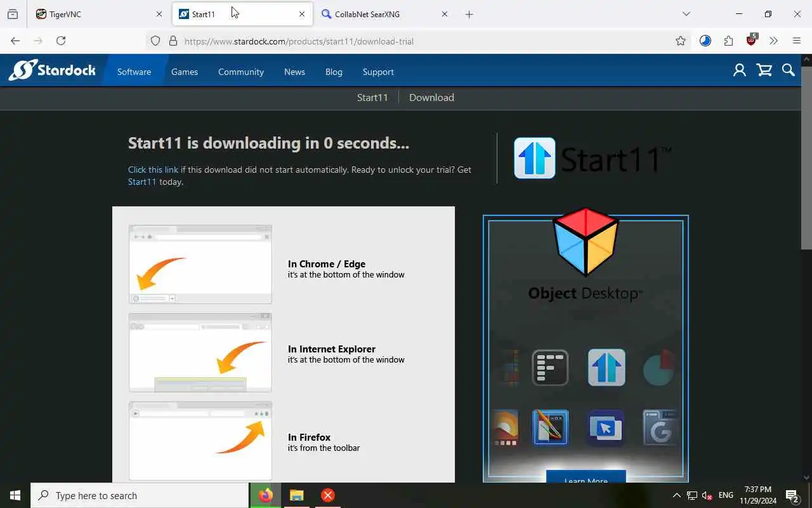
Task: Open the taskbar clock and date
Action: pos(758,495)
